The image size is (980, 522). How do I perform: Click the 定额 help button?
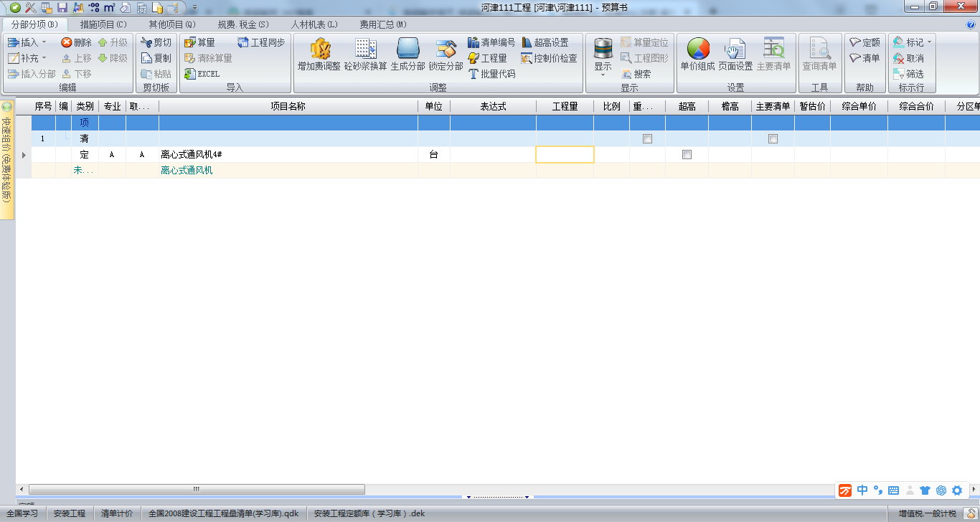[x=865, y=42]
